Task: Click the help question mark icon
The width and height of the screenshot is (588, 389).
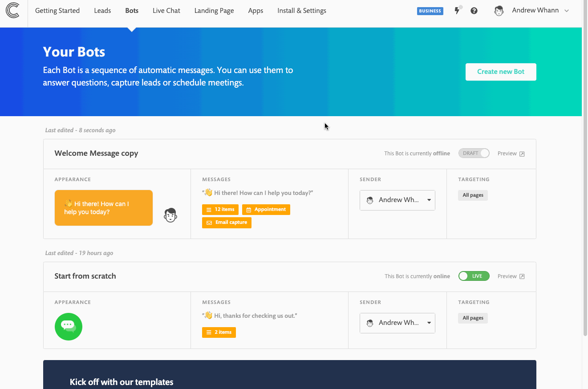Action: [474, 11]
